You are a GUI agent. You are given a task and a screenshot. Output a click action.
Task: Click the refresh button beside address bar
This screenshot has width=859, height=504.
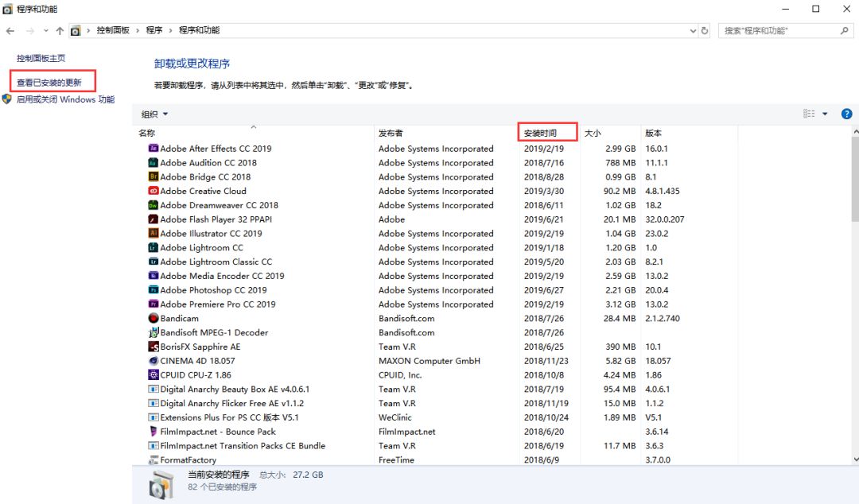coord(705,31)
